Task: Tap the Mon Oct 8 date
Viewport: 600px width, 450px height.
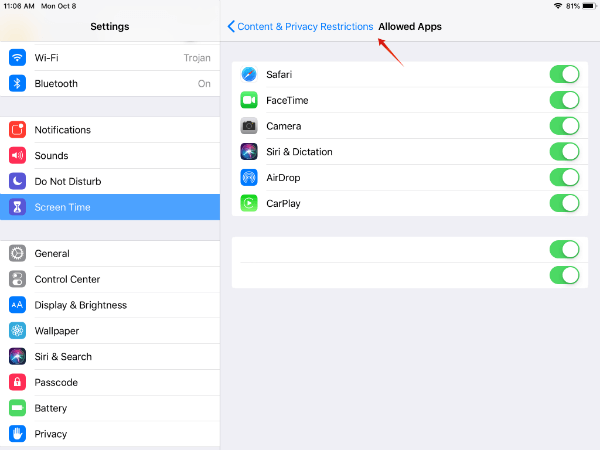Action: pos(59,6)
